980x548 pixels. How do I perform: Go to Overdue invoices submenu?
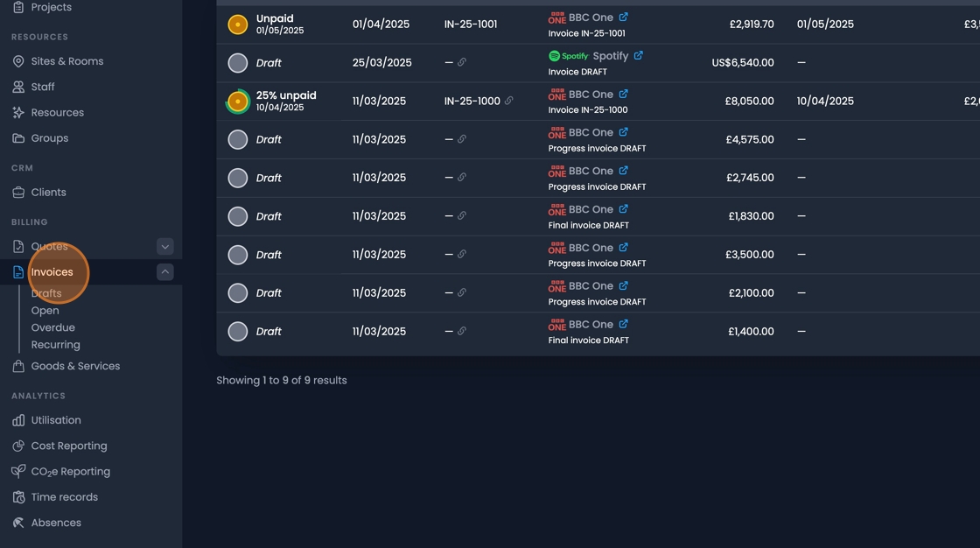[x=53, y=327]
